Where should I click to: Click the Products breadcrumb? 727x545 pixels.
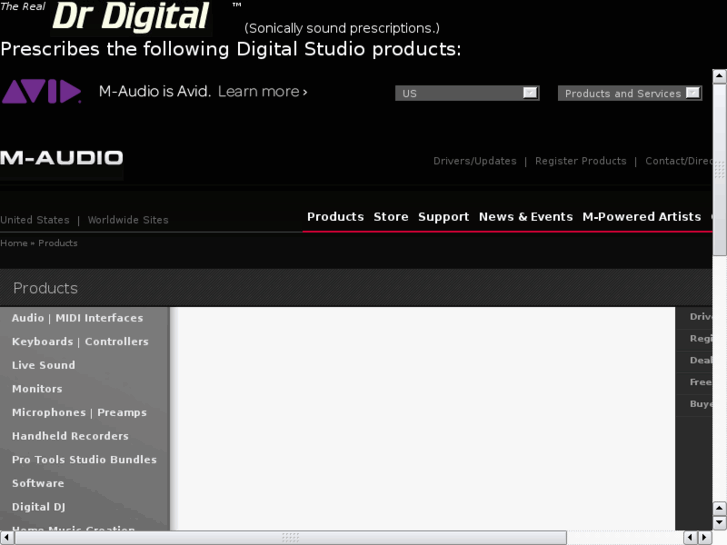[57, 243]
